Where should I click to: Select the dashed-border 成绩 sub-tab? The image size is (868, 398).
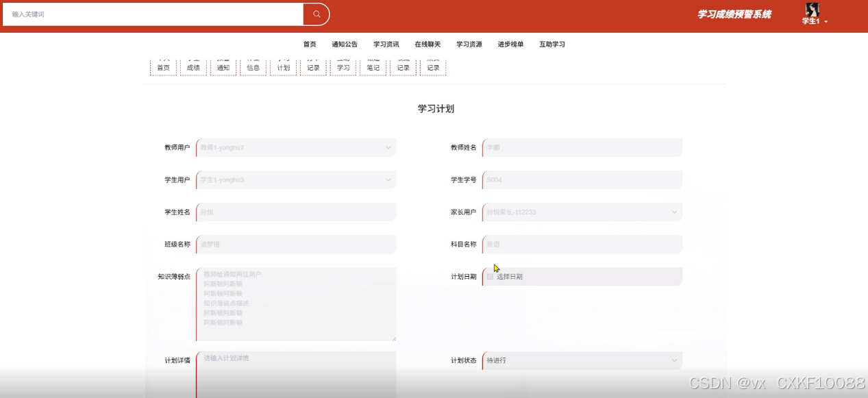coord(193,66)
